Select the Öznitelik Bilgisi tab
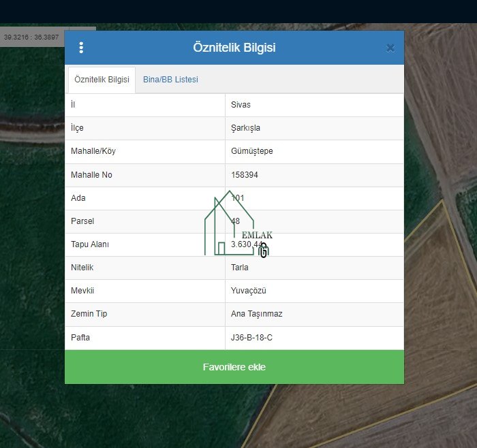This screenshot has height=448, width=477. tap(102, 80)
